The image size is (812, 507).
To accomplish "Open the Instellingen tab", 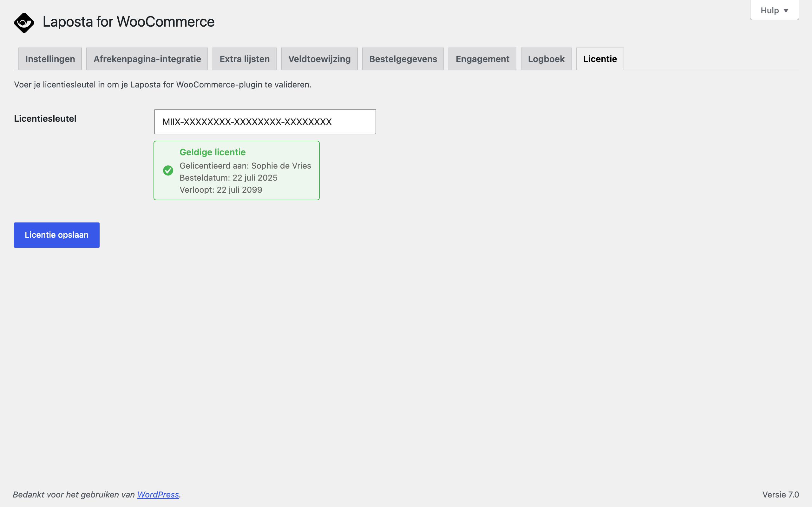I will coord(50,59).
